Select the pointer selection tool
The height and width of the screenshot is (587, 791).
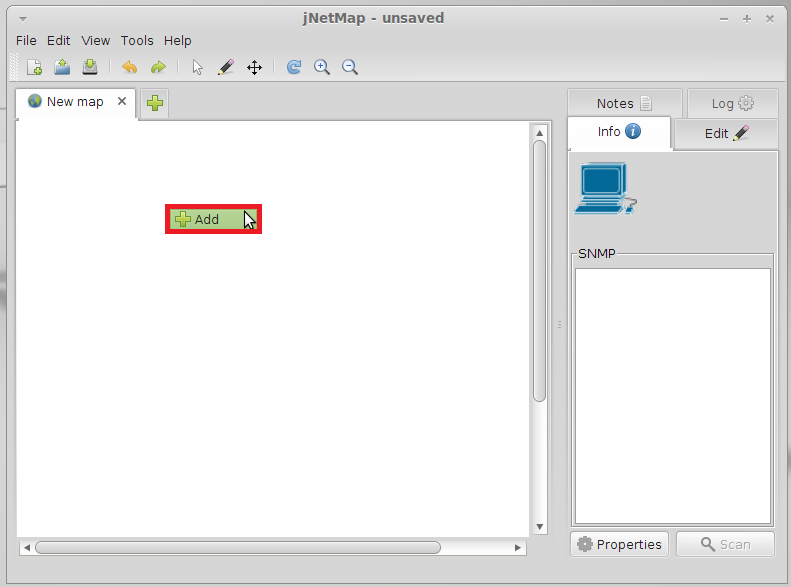coord(197,67)
